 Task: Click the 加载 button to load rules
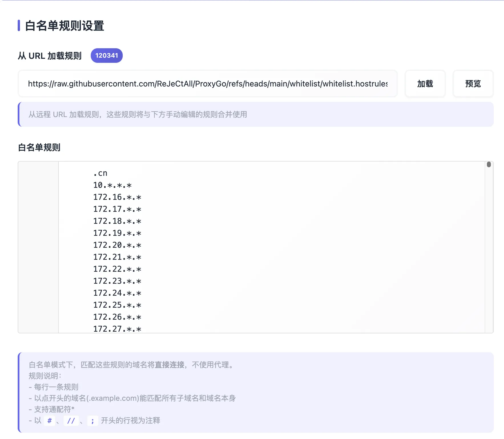pyautogui.click(x=425, y=84)
